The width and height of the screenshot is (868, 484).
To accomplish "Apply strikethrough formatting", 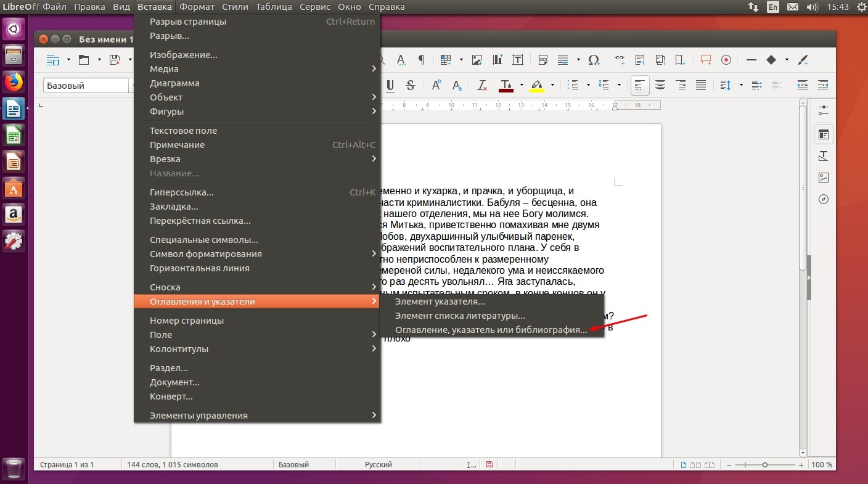I will pos(411,85).
